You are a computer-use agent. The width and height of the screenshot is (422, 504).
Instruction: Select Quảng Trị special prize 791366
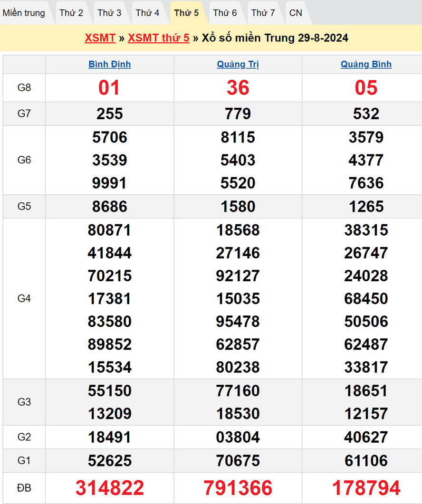coord(238,488)
